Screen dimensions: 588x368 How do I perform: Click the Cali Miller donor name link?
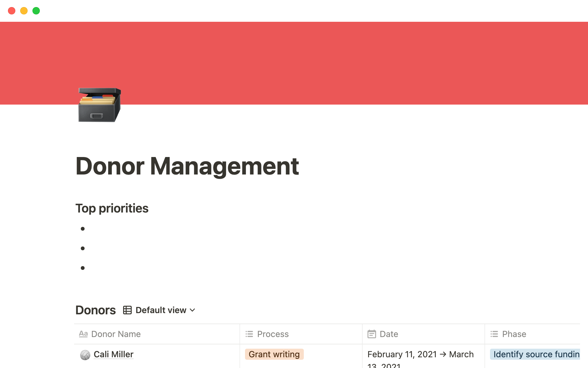[x=113, y=355]
